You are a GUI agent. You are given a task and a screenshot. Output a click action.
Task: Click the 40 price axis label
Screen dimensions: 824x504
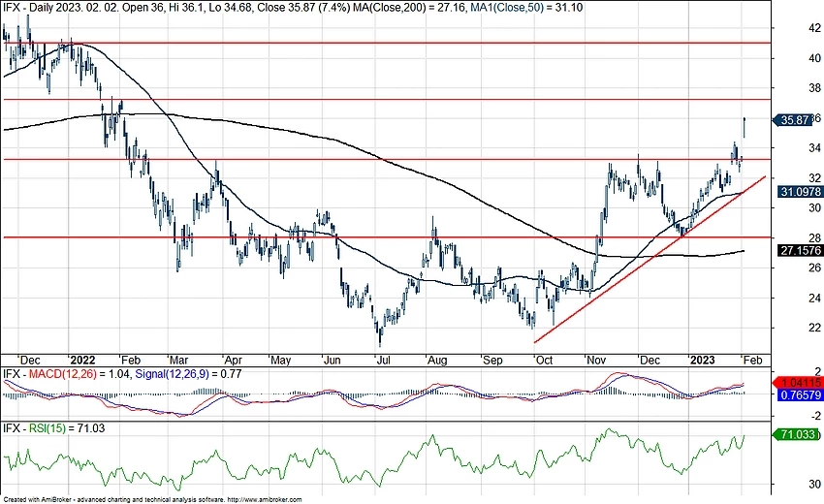point(814,58)
